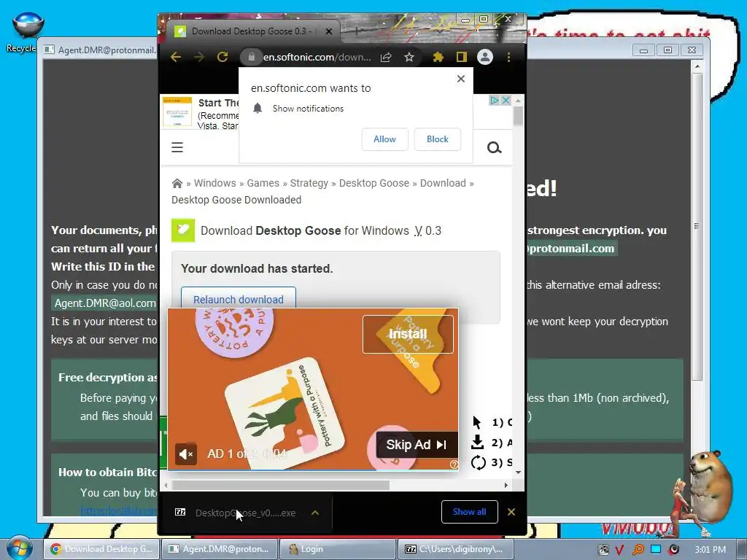Allow softonic notifications
This screenshot has width=747, height=560.
coord(384,139)
